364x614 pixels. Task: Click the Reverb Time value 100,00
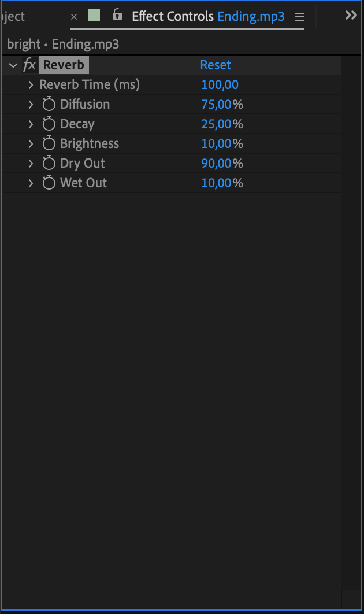(220, 85)
